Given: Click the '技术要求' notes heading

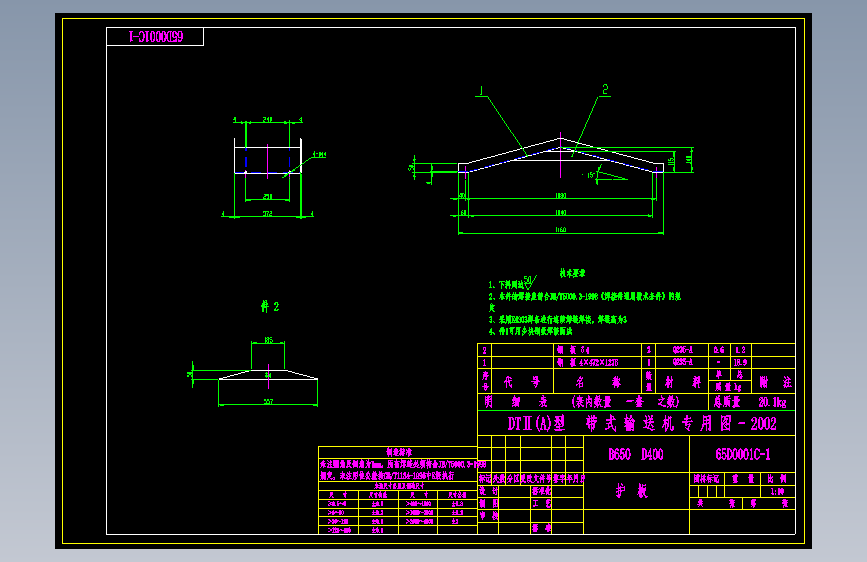Looking at the screenshot, I should point(572,273).
